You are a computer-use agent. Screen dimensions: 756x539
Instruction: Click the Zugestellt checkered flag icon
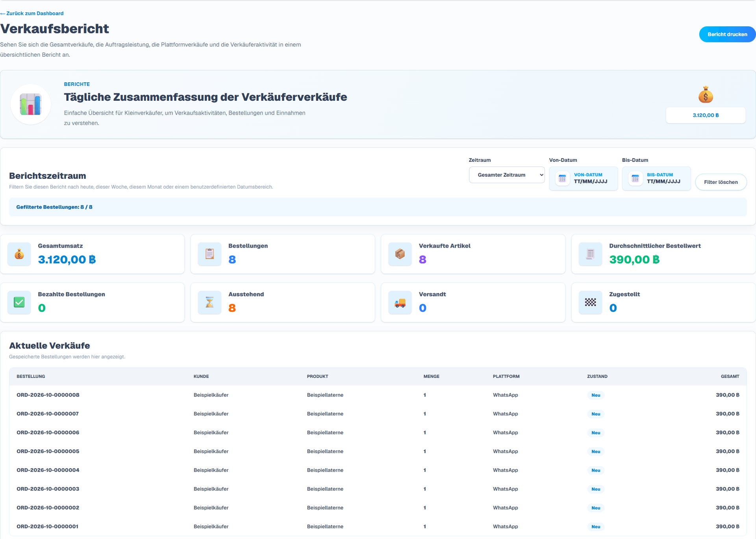(590, 302)
